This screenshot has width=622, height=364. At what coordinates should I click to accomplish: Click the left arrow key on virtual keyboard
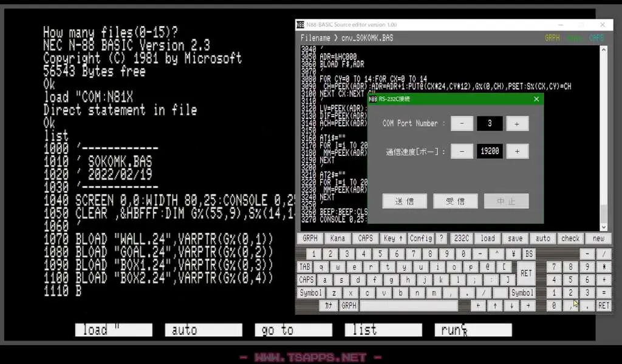click(479, 305)
